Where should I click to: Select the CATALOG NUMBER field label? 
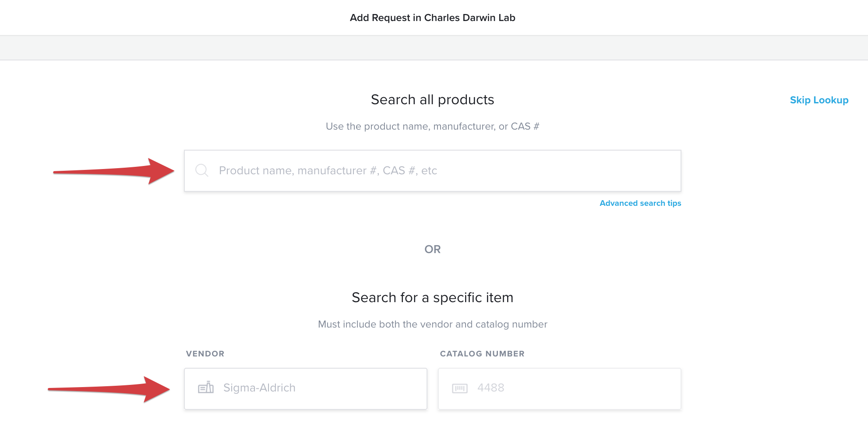[x=482, y=354]
